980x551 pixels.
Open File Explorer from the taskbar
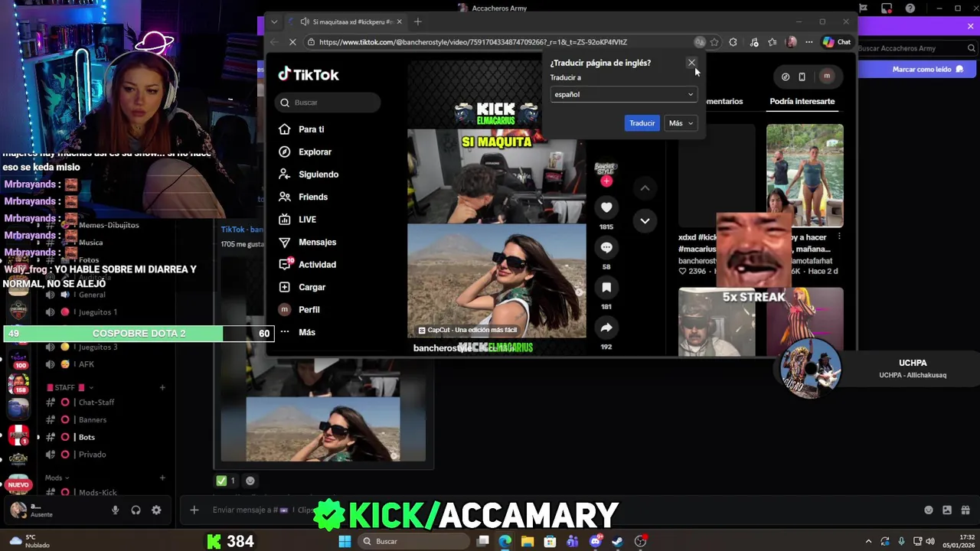click(x=528, y=541)
